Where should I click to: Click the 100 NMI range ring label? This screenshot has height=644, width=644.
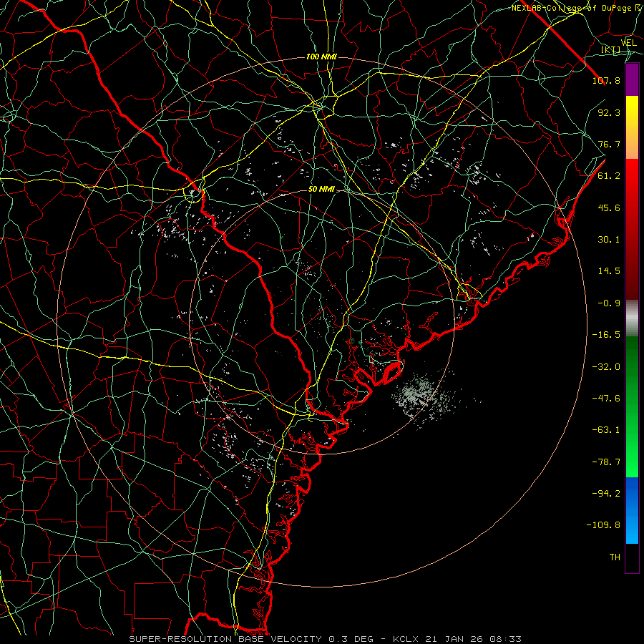click(321, 57)
